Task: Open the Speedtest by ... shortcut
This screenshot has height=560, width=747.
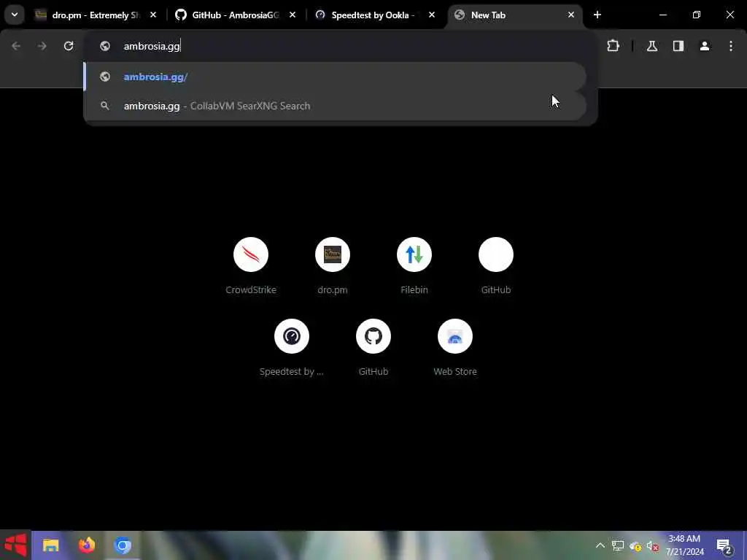Action: click(292, 348)
